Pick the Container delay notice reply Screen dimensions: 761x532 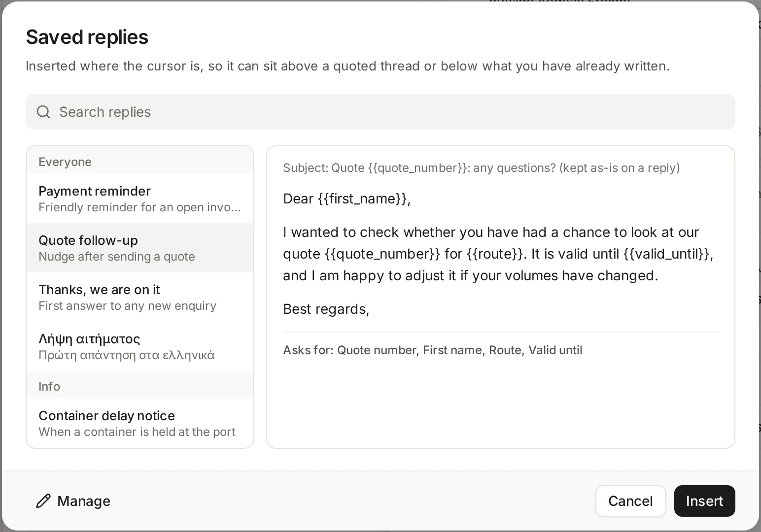[140, 423]
